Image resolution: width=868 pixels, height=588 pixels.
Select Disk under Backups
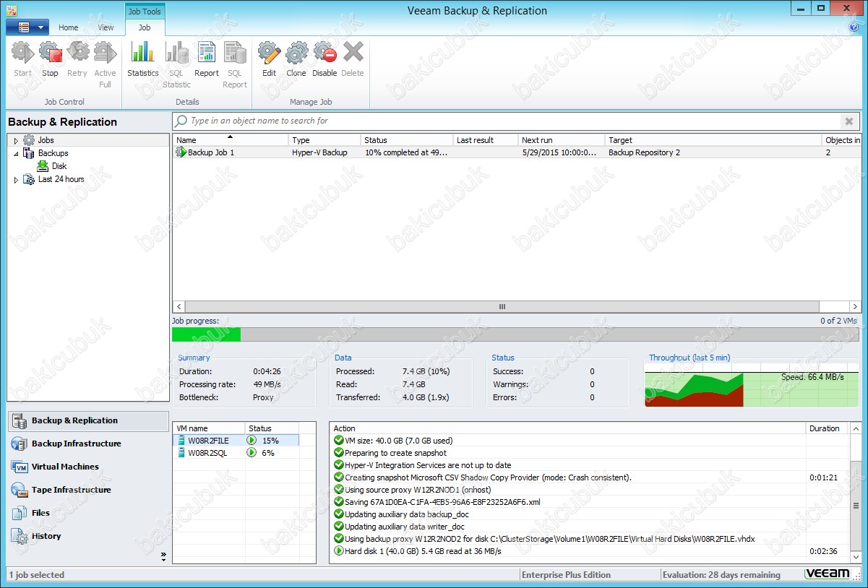point(59,166)
